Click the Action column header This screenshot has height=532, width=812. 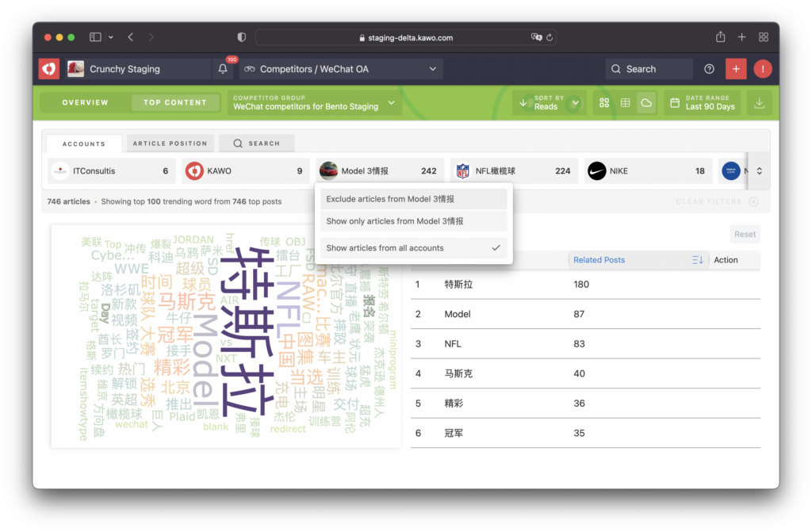coord(726,260)
